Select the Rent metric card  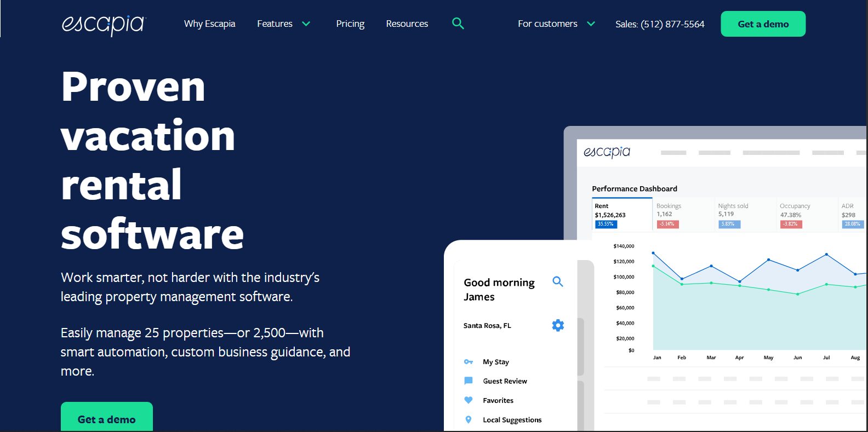tap(623, 215)
